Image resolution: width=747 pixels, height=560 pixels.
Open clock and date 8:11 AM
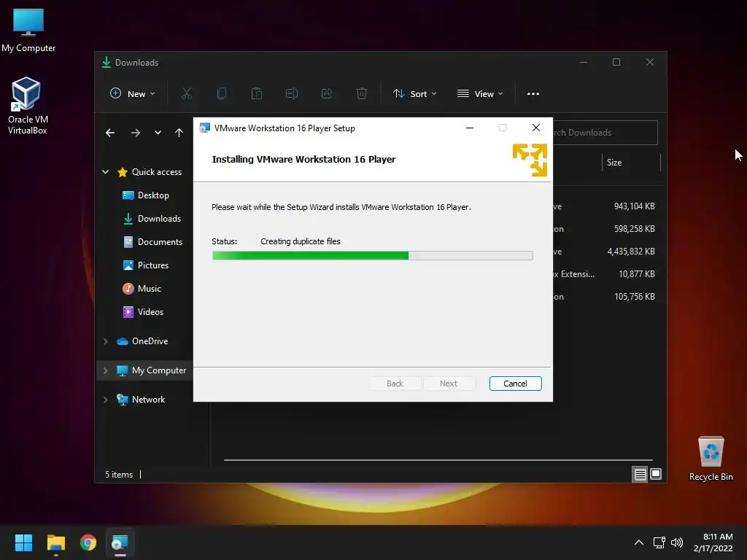coord(713,542)
